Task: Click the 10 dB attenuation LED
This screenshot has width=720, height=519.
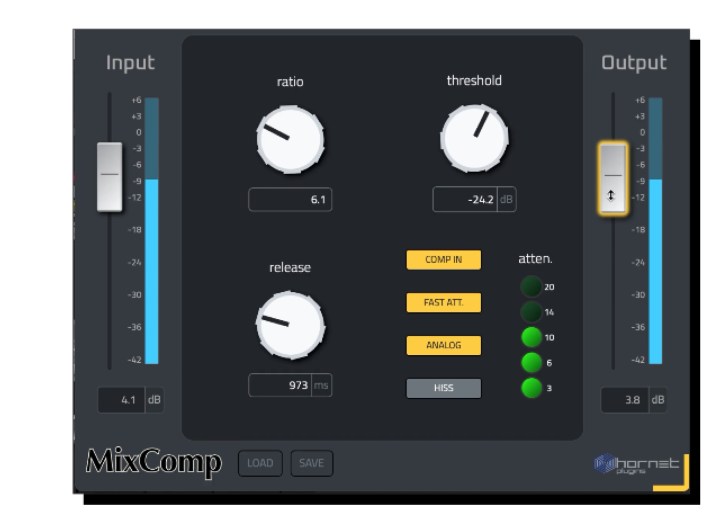Action: tap(531, 337)
